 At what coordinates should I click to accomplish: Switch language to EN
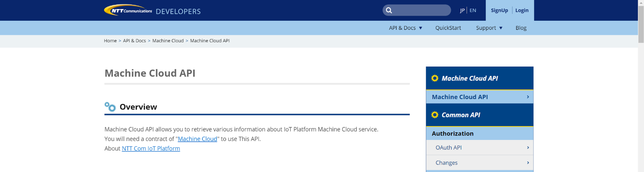click(473, 11)
